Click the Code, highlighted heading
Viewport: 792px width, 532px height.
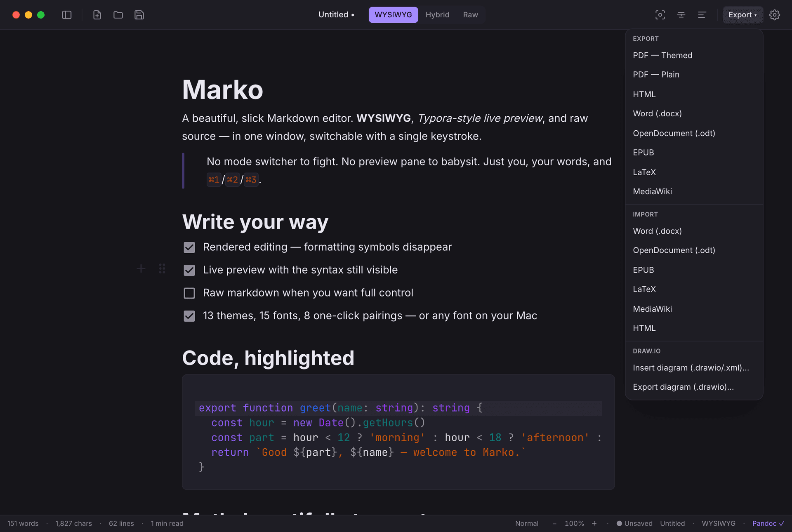pyautogui.click(x=268, y=358)
